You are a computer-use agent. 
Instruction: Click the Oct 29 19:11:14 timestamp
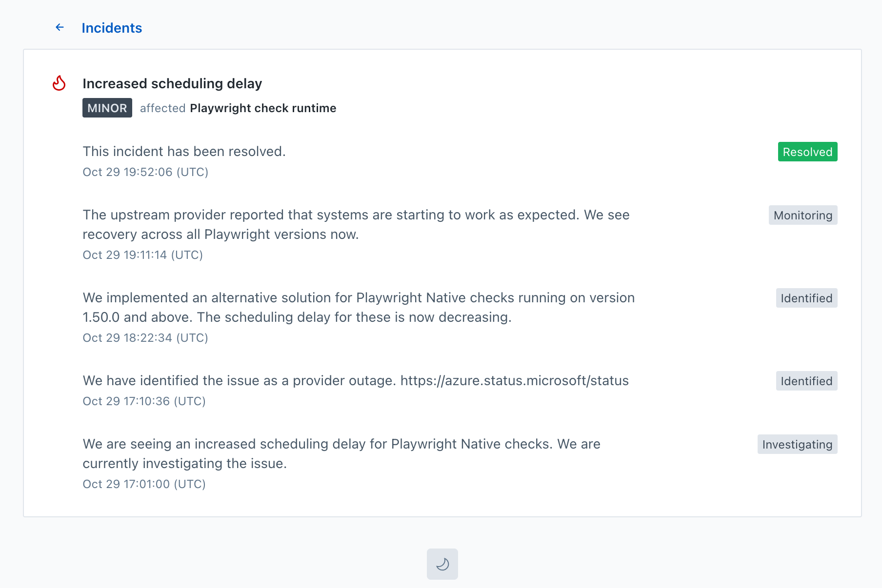[142, 255]
